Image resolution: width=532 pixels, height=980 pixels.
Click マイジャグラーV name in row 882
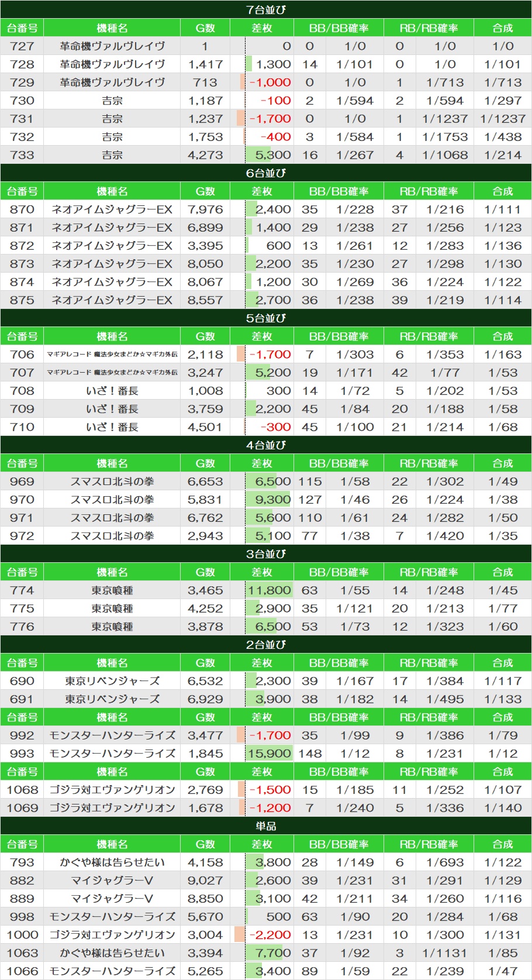112,880
